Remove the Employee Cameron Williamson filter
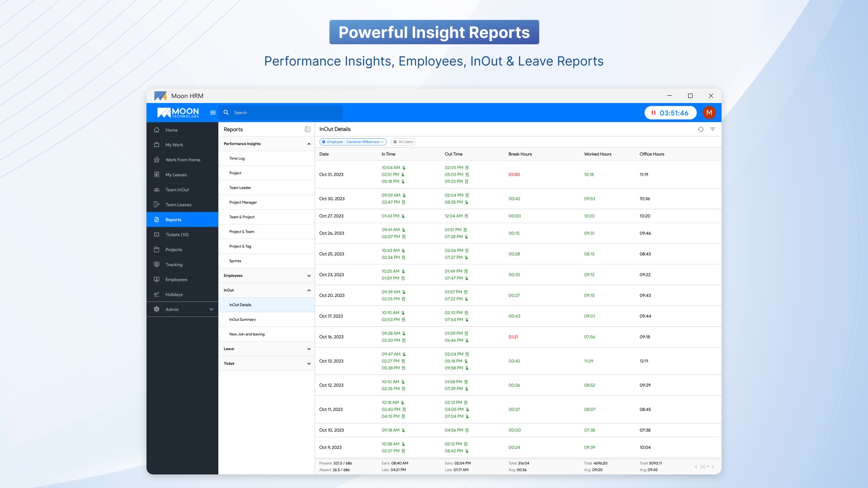Image resolution: width=868 pixels, height=488 pixels. (324, 142)
